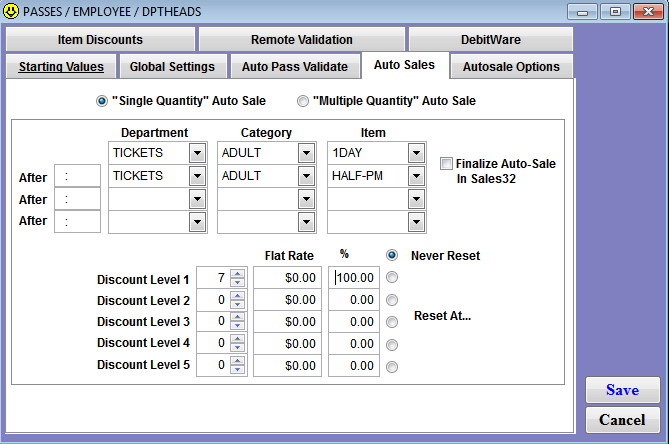Go to the Auto Pass Validate tab

295,67
